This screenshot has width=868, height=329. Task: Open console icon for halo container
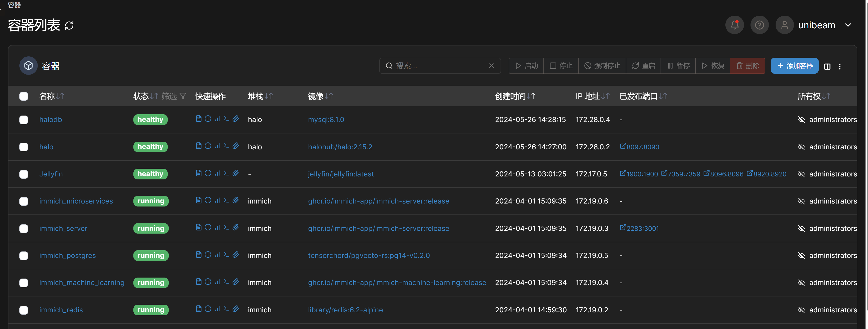click(226, 146)
